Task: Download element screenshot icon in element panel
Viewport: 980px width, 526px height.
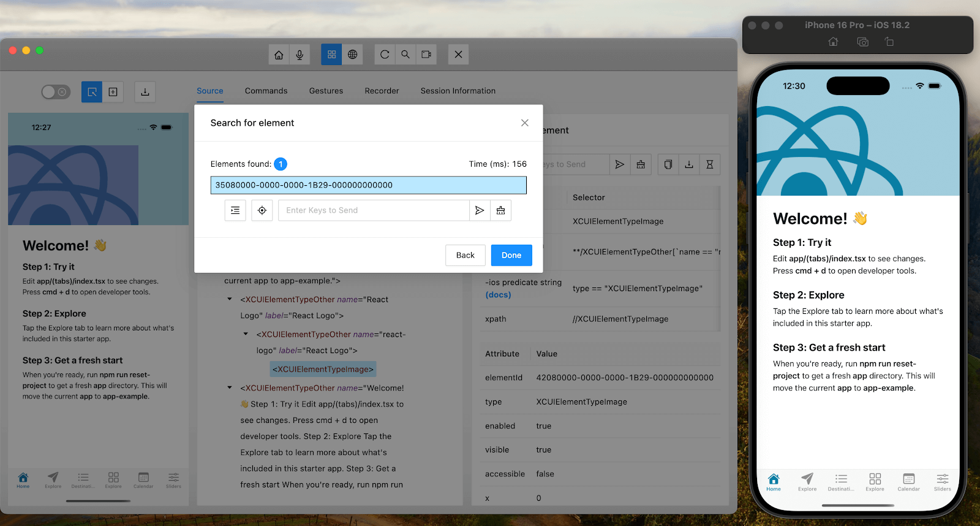Action: (689, 164)
